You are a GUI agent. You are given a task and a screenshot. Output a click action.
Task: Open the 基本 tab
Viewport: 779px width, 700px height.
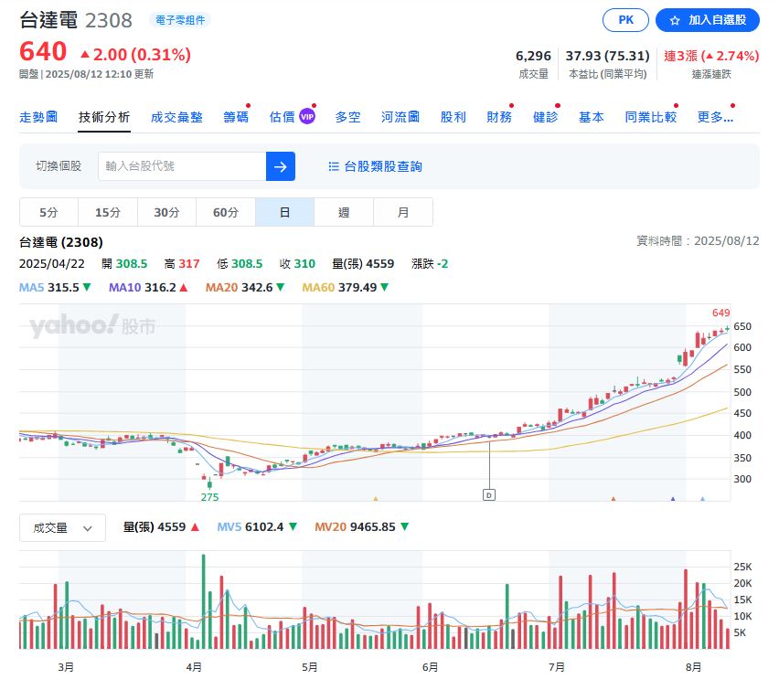592,117
